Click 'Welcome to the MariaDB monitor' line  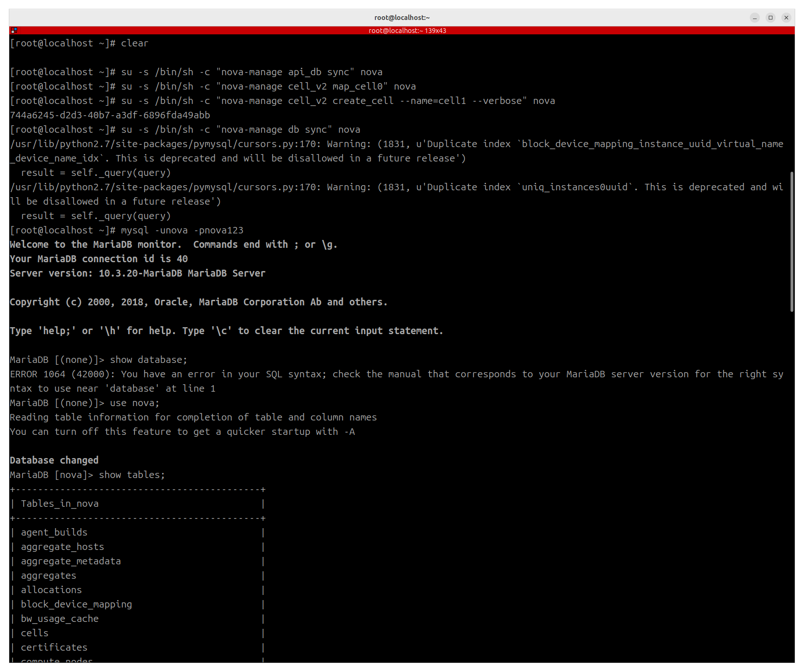(174, 245)
